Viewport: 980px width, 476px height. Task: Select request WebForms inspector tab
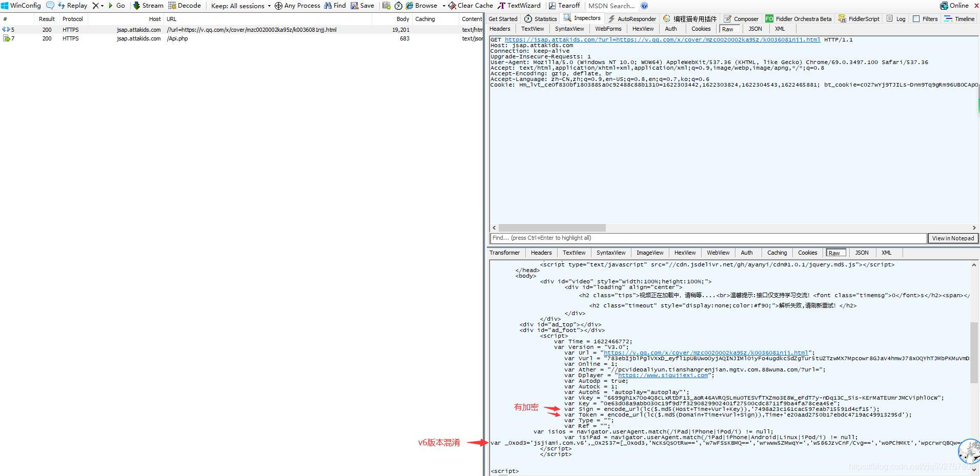coord(608,29)
